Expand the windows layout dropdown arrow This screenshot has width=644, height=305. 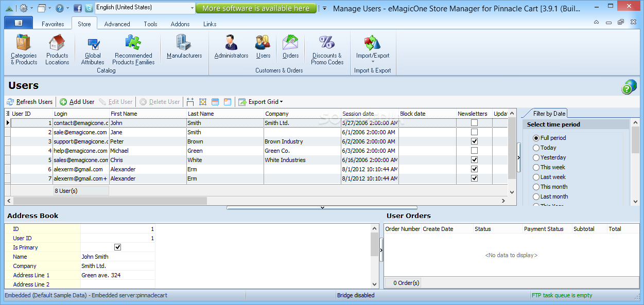tap(50, 8)
